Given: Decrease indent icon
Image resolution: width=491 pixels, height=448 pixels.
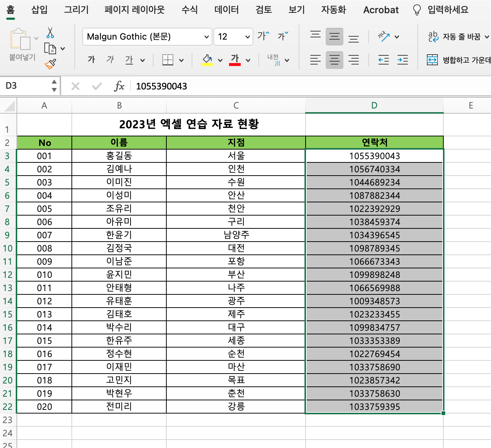Looking at the screenshot, I should pyautogui.click(x=384, y=60).
